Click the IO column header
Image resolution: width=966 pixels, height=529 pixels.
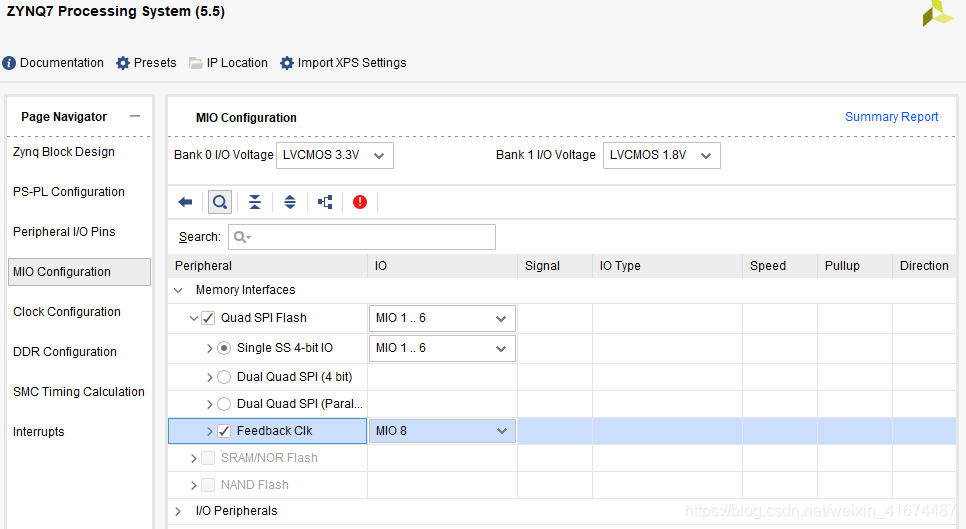point(442,266)
